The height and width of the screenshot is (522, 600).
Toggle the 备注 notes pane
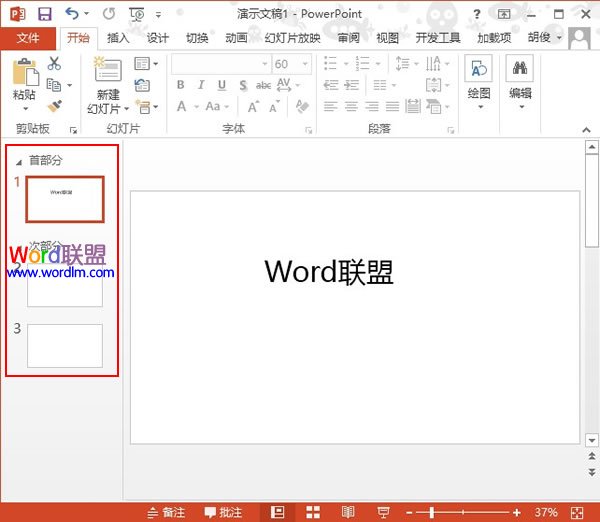pos(165,512)
